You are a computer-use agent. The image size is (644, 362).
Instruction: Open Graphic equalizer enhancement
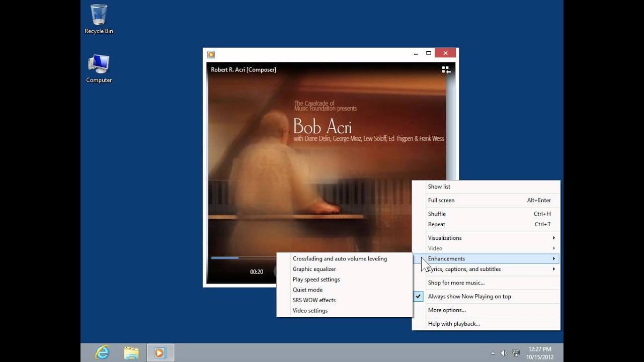point(345,269)
